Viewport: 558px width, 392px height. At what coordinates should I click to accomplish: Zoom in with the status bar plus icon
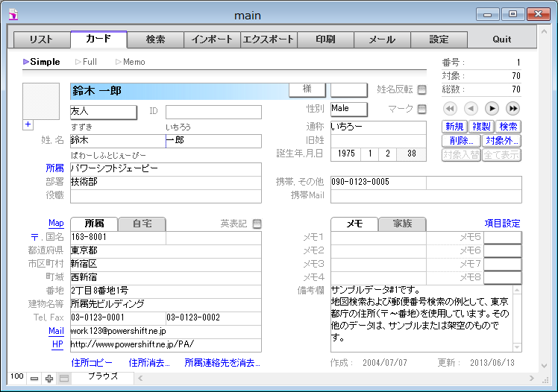pyautogui.click(x=49, y=379)
